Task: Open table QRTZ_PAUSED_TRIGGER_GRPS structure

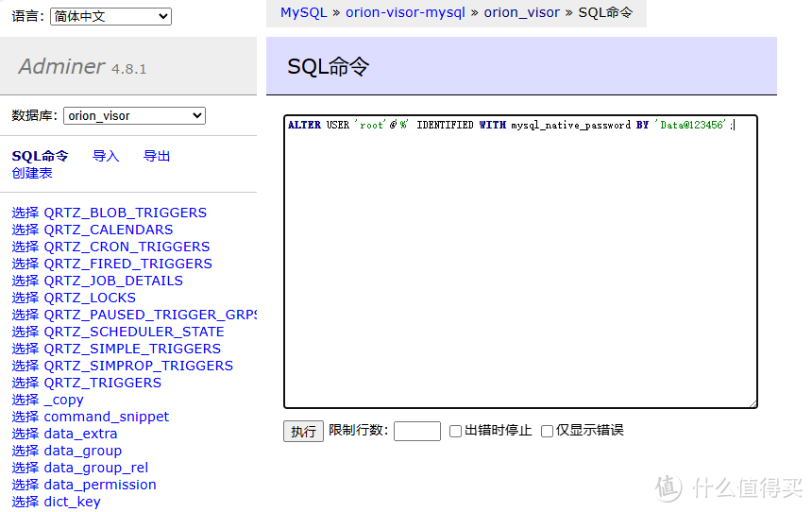Action: coord(150,316)
